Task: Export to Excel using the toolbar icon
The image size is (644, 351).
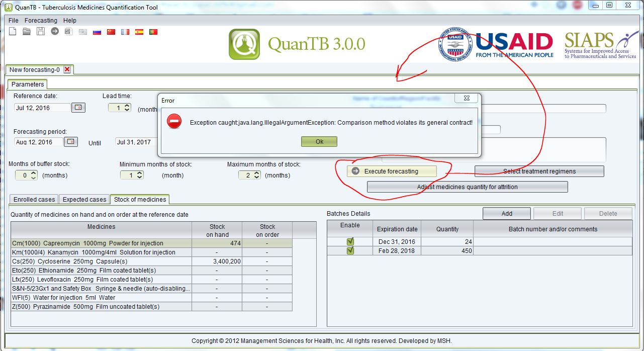Action: click(69, 32)
